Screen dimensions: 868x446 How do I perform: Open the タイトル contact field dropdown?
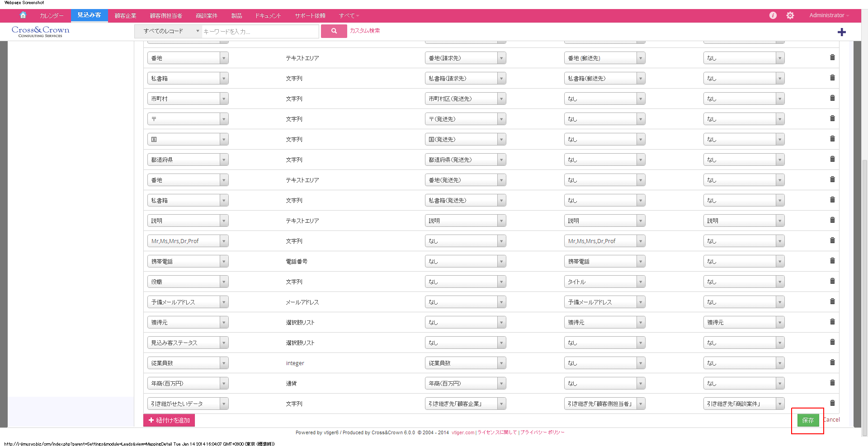point(604,282)
